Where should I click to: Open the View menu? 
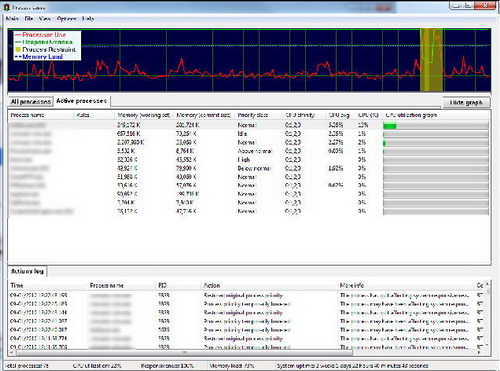click(45, 19)
